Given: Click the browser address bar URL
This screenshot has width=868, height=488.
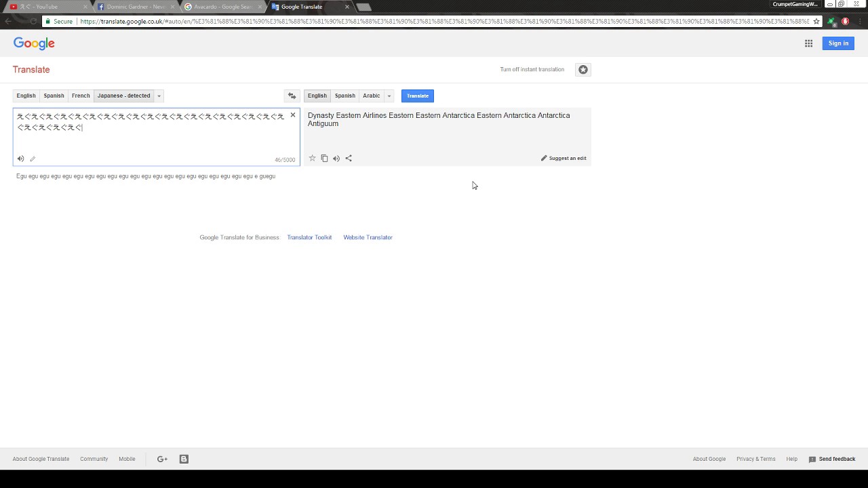Looking at the screenshot, I should click(x=444, y=21).
